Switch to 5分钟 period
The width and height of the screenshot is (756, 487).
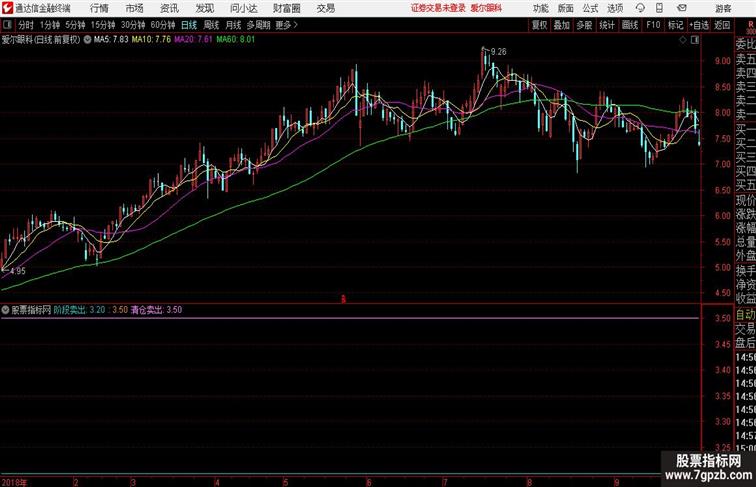pos(75,25)
